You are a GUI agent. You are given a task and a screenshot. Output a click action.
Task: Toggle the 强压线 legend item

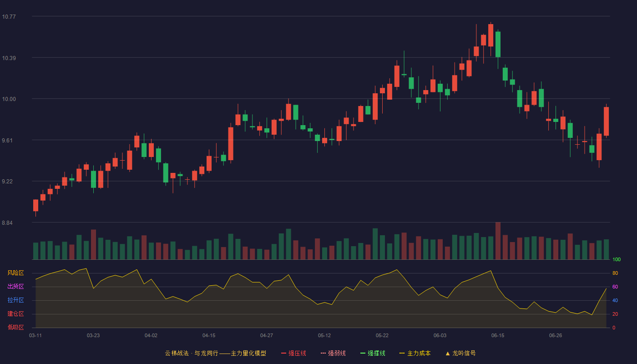tap(293, 353)
